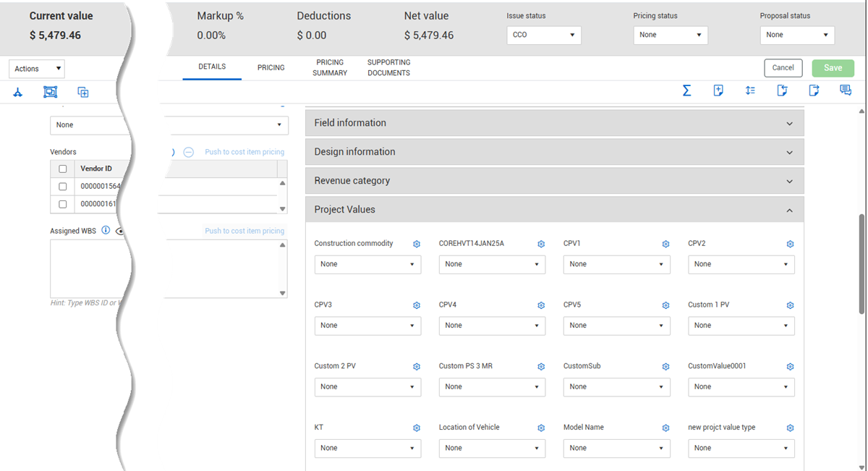Open the Actions dropdown menu

(37, 69)
